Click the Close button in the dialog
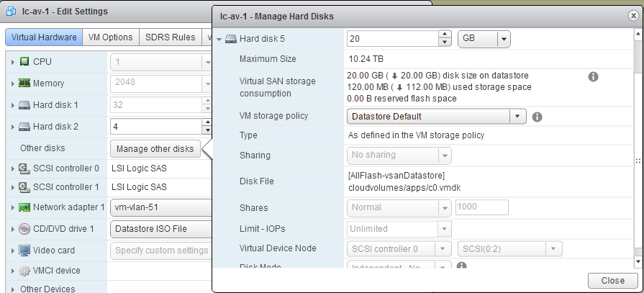 point(611,280)
